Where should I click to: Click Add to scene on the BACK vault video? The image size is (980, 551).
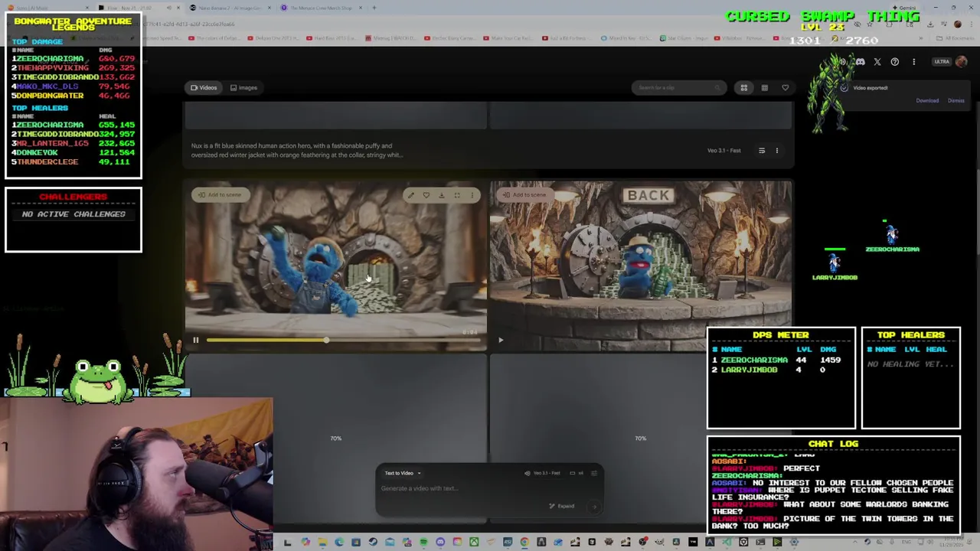pyautogui.click(x=525, y=194)
